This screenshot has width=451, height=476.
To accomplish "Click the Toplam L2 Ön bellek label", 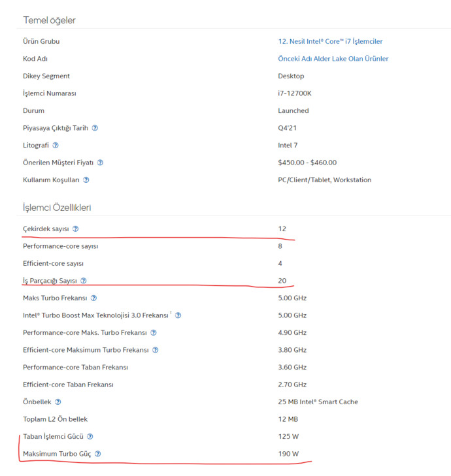I will pyautogui.click(x=56, y=419).
